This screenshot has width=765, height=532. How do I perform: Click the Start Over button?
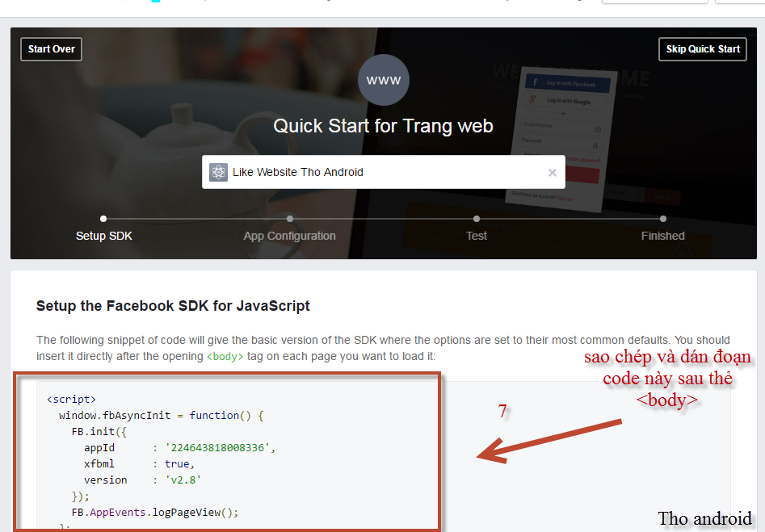51,49
